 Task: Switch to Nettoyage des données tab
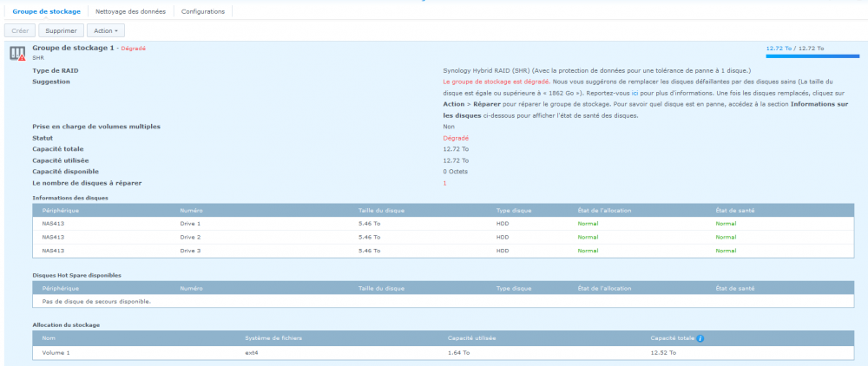click(130, 11)
